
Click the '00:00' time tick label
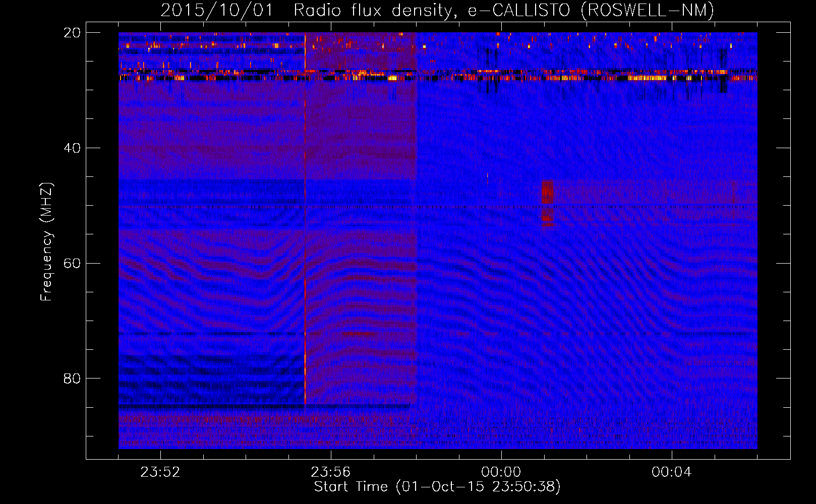click(x=501, y=472)
